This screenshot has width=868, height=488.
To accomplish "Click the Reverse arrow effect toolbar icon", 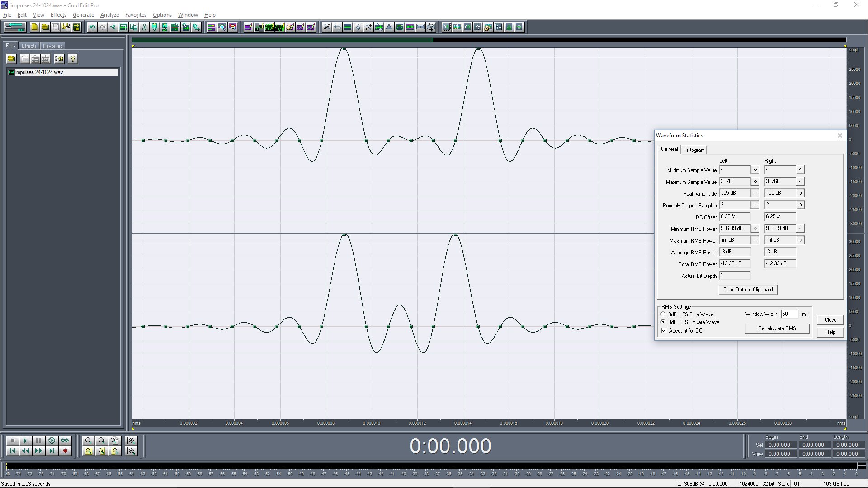I will (337, 27).
